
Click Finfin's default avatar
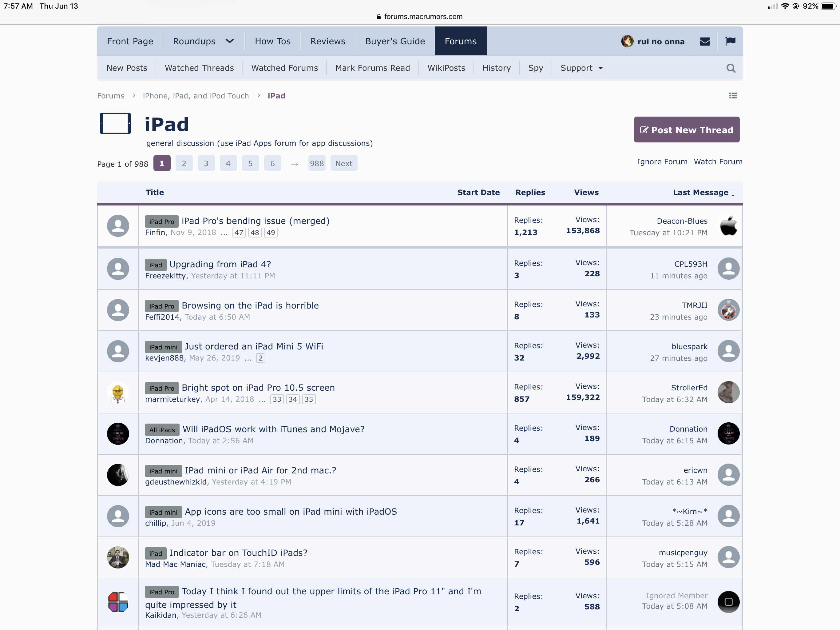click(118, 226)
